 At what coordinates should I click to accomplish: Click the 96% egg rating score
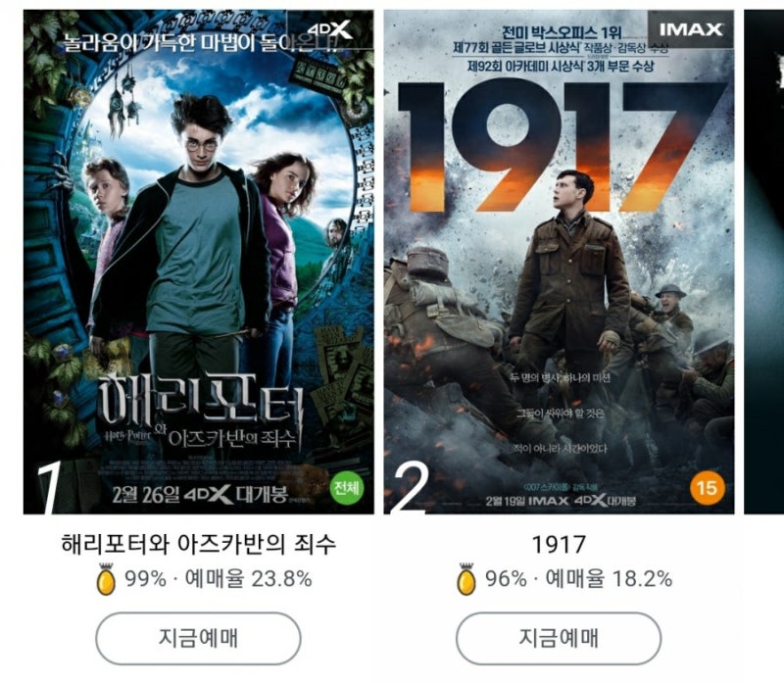(x=506, y=579)
